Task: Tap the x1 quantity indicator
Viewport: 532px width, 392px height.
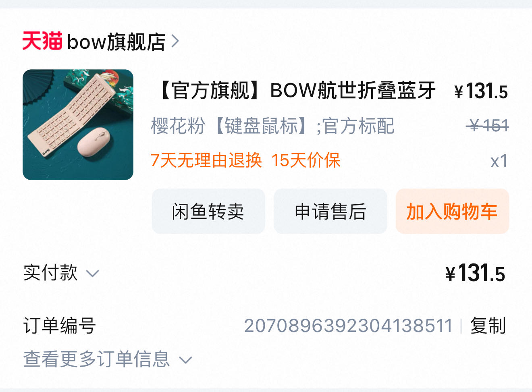Action: (499, 161)
